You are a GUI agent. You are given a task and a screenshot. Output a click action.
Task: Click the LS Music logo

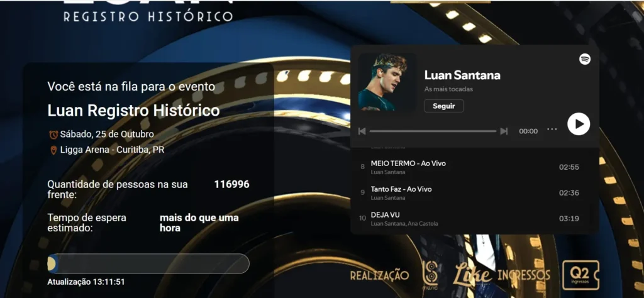point(430,275)
